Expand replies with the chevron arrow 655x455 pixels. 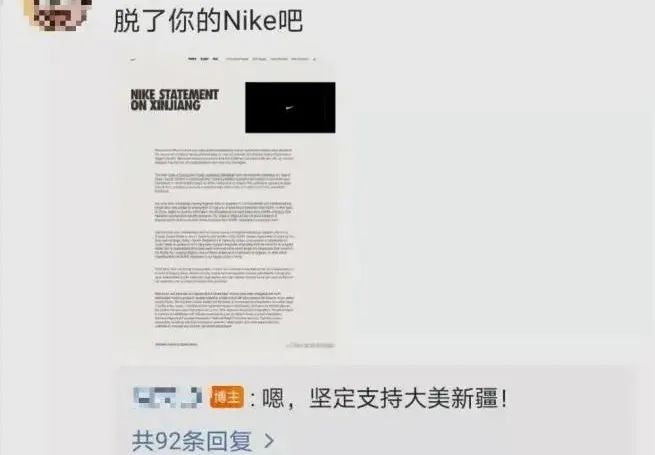pos(269,441)
